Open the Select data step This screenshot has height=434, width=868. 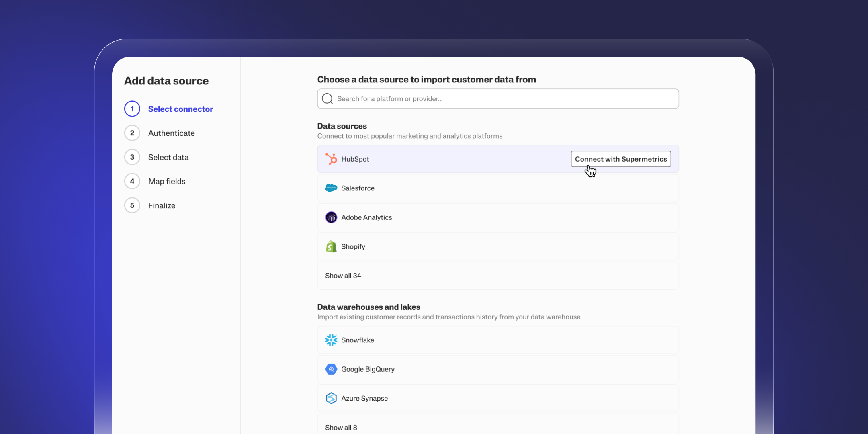168,157
